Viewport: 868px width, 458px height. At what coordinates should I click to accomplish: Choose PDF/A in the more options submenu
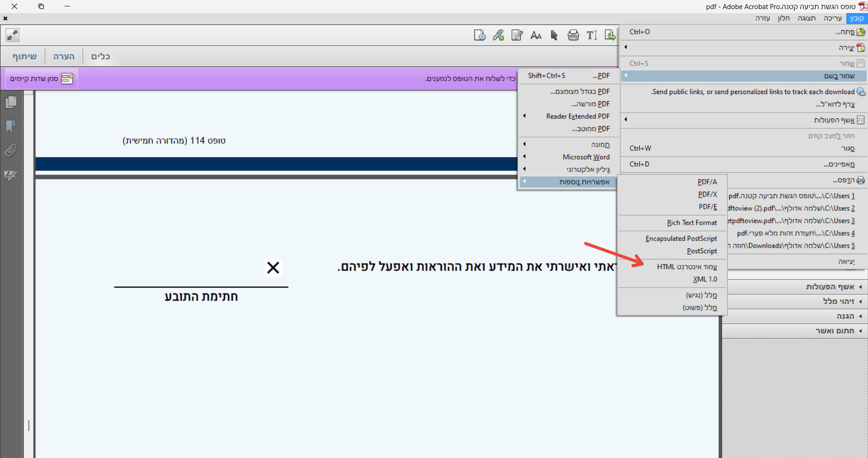[x=672, y=182]
